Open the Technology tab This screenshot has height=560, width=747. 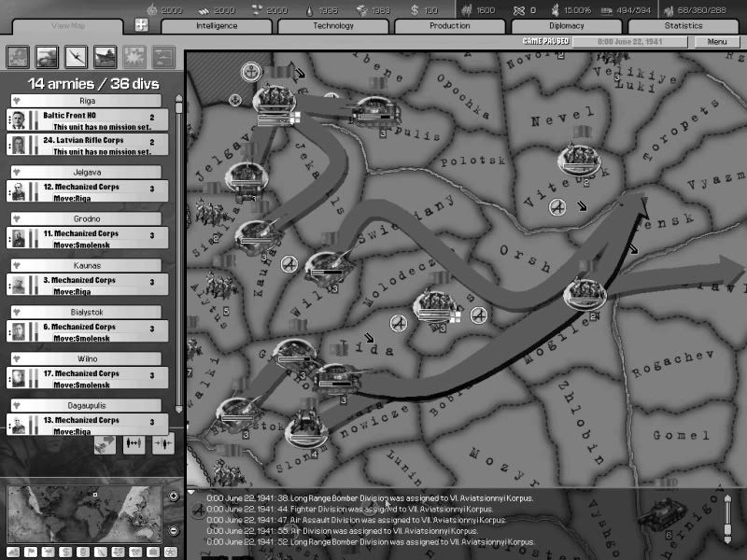(333, 25)
